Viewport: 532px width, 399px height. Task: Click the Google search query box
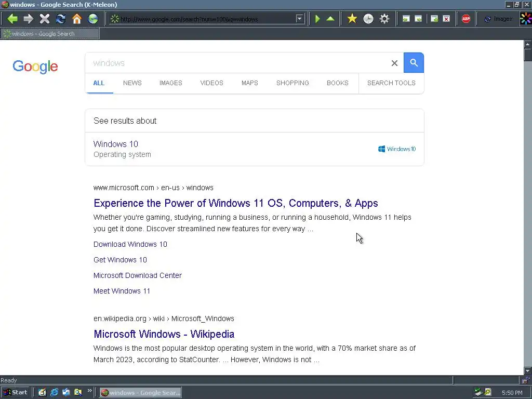click(237, 63)
